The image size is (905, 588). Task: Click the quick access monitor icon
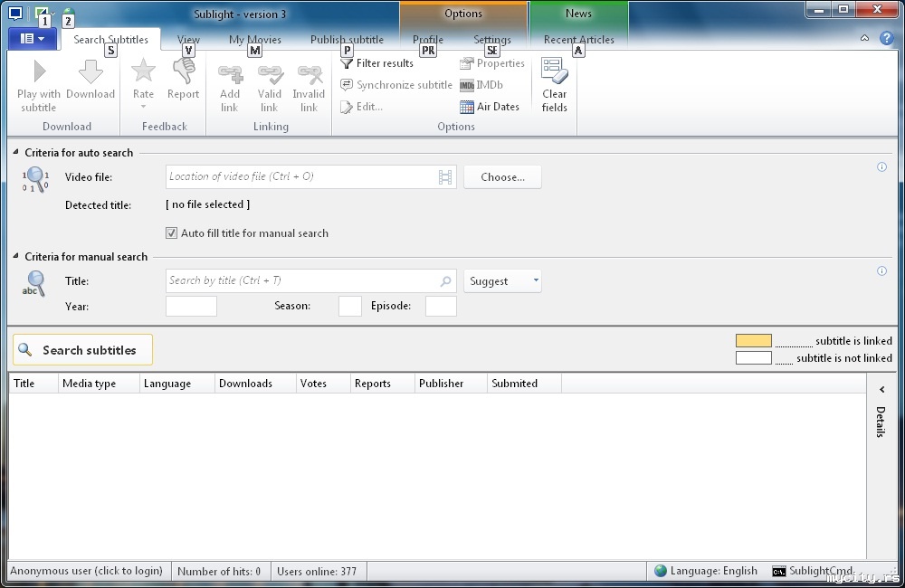coord(15,13)
